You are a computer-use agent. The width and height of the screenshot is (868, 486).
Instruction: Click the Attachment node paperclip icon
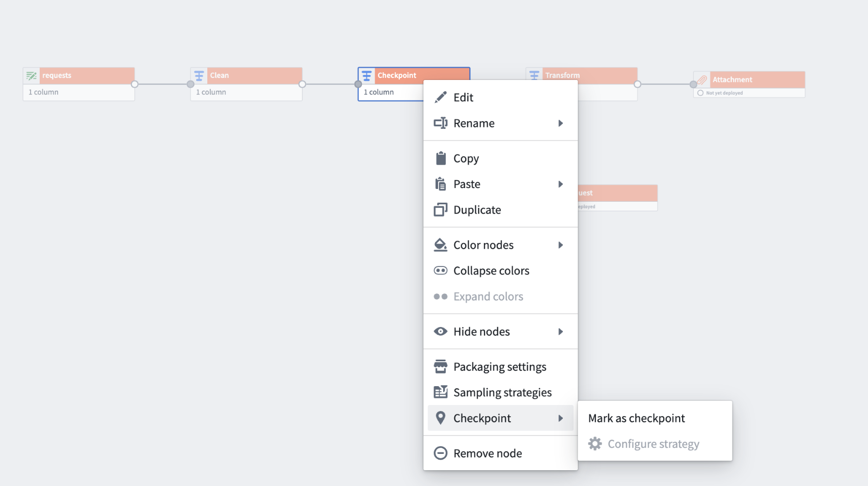coord(702,80)
